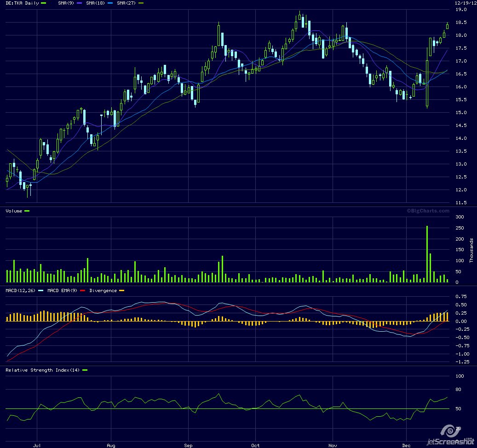The image size is (477, 448).
Task: Click the Dec month axis label
Action: pyautogui.click(x=406, y=445)
